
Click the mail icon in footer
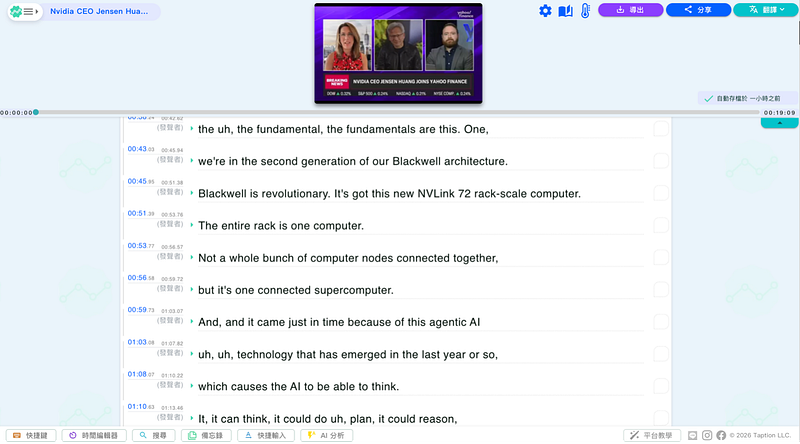tap(692, 435)
